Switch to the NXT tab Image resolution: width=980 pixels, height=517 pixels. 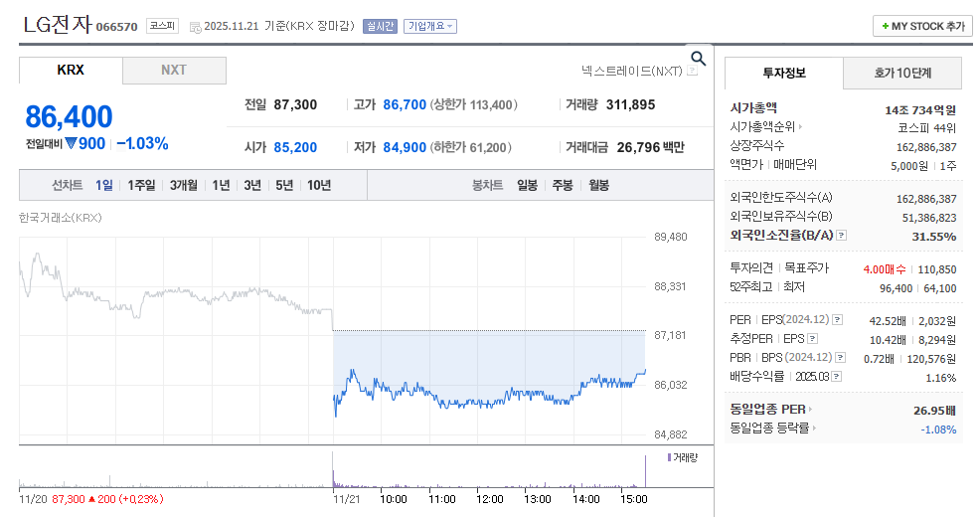(174, 70)
